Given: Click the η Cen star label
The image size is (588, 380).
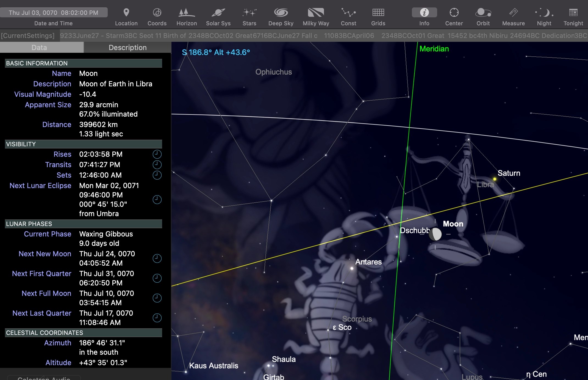Looking at the screenshot, I should [x=536, y=374].
